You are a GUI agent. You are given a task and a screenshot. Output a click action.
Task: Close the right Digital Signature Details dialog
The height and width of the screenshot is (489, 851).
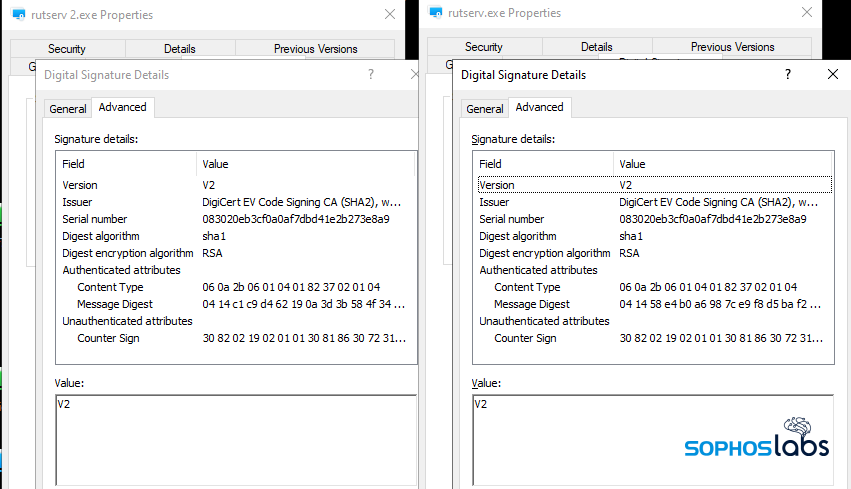click(x=833, y=74)
